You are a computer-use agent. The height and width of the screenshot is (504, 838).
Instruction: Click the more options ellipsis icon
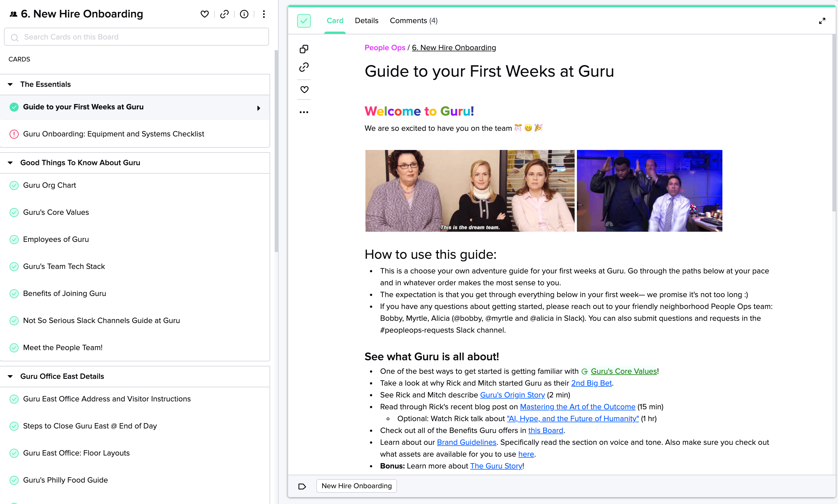tap(303, 111)
